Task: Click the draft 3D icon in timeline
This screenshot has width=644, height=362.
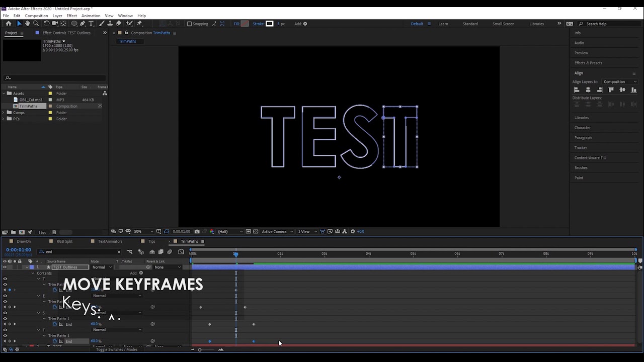Action: pyautogui.click(x=141, y=252)
